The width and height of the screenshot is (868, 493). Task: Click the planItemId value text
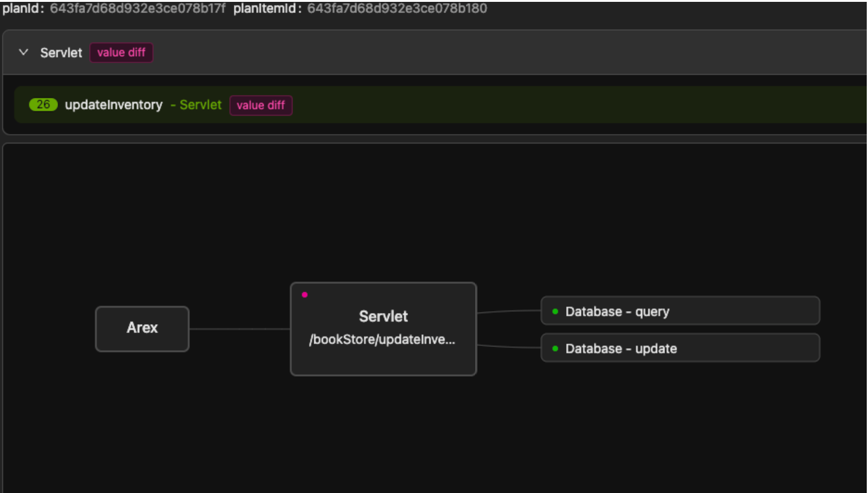point(397,9)
